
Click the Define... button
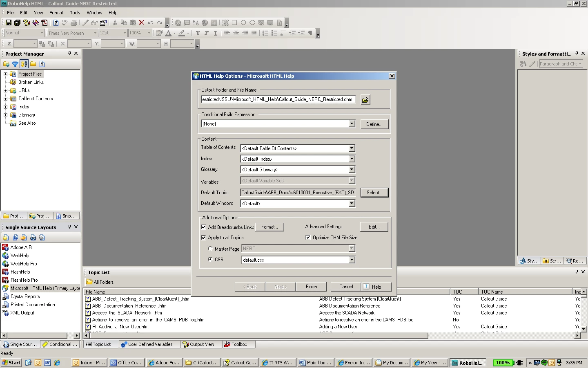374,124
